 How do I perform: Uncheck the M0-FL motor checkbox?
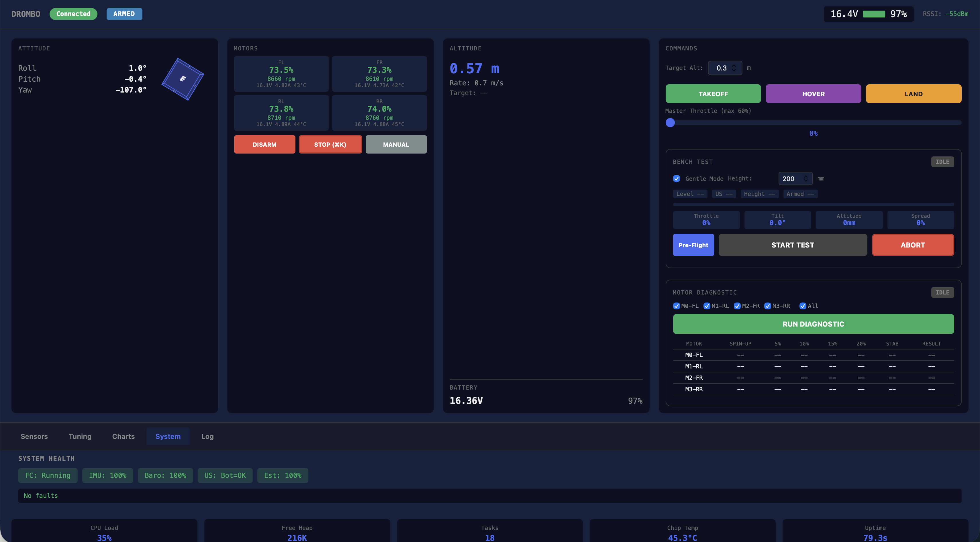pos(677,306)
